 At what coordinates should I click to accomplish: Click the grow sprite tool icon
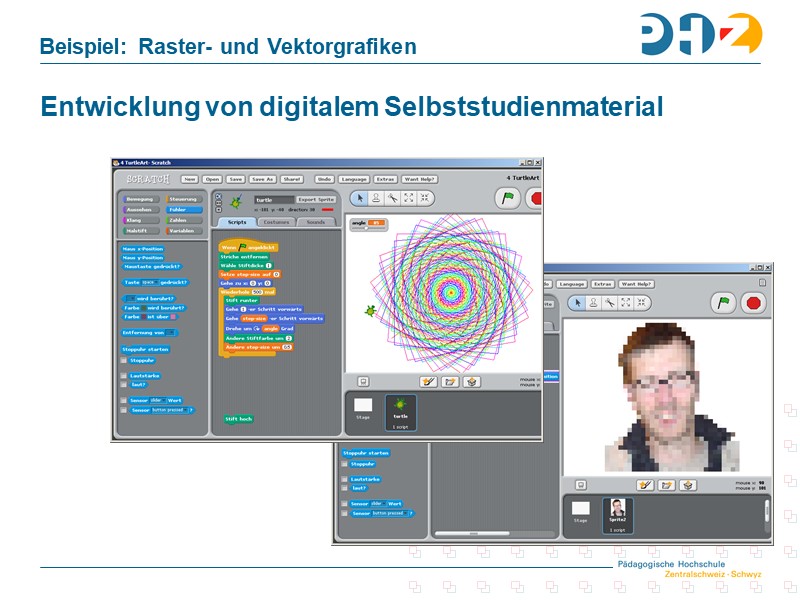pos(407,197)
